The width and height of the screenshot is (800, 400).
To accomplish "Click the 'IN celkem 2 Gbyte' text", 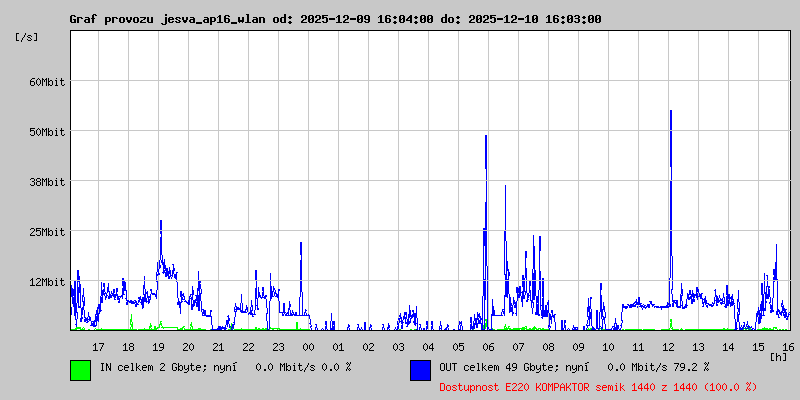I will pyautogui.click(x=148, y=367).
